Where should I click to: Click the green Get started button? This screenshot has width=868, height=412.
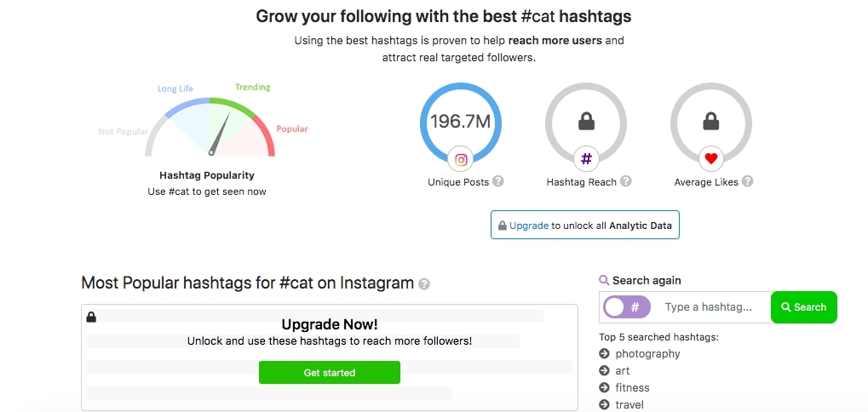click(330, 373)
